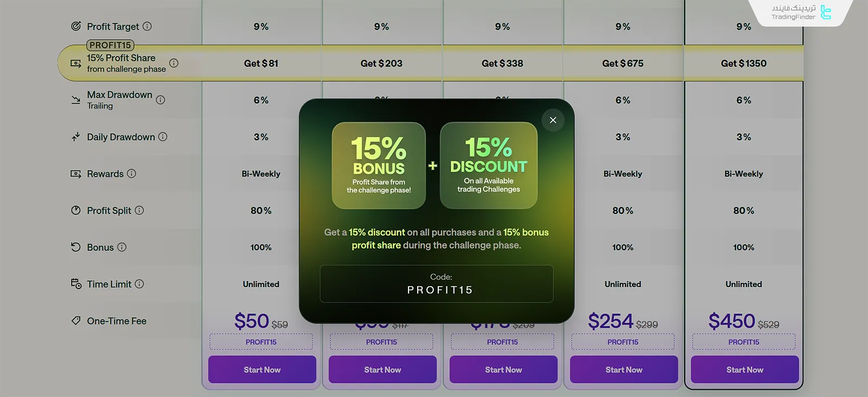Open the Time Limit info icon

(x=139, y=283)
